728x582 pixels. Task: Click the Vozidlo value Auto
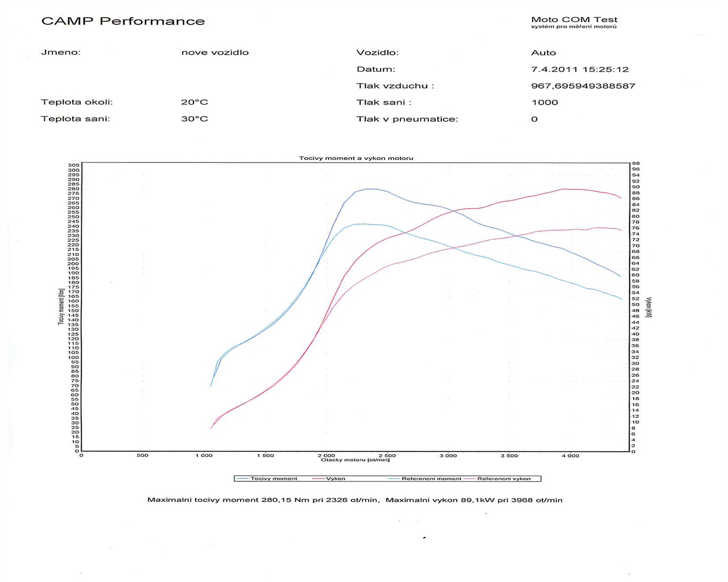(x=543, y=52)
